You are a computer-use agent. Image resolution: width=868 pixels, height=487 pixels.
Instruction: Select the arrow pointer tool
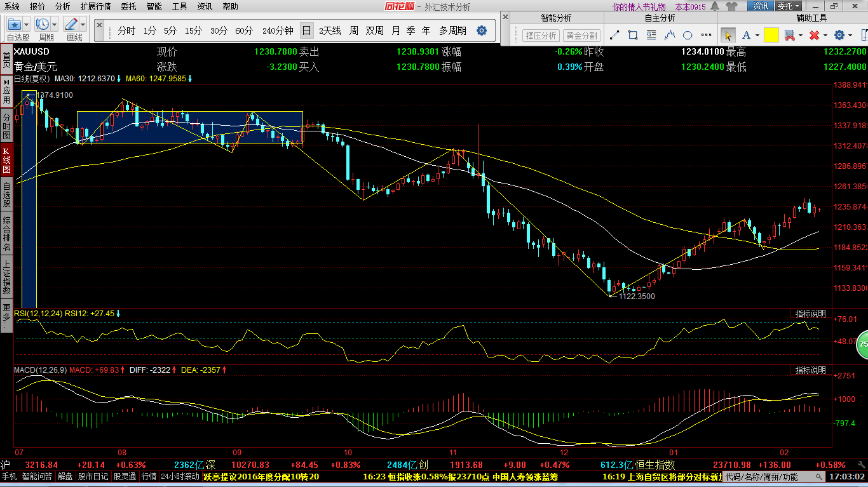(x=728, y=35)
